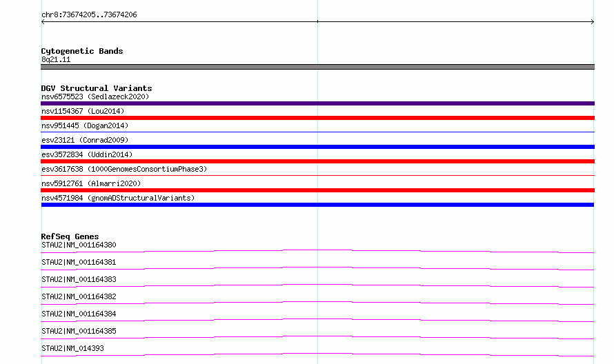Click the thin red esv3617638 variant line
614x364 pixels.
click(x=317, y=175)
